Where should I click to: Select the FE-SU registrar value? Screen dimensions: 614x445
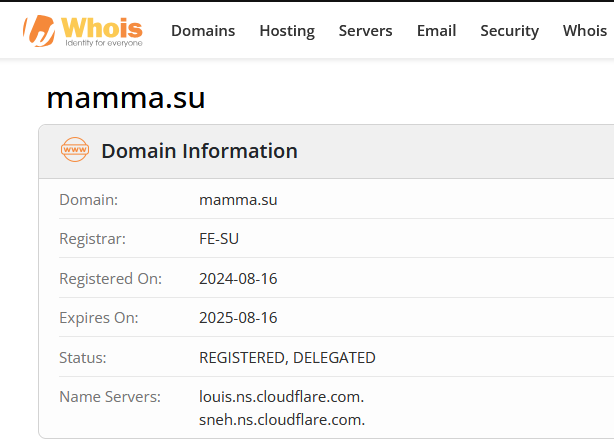pos(219,239)
